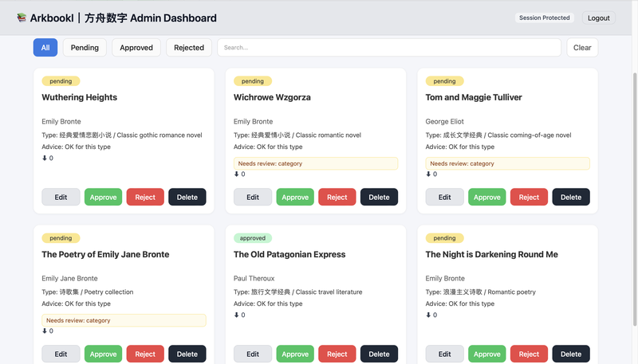
Task: Click download count icon on Wuthering Heights card
Action: (45, 158)
